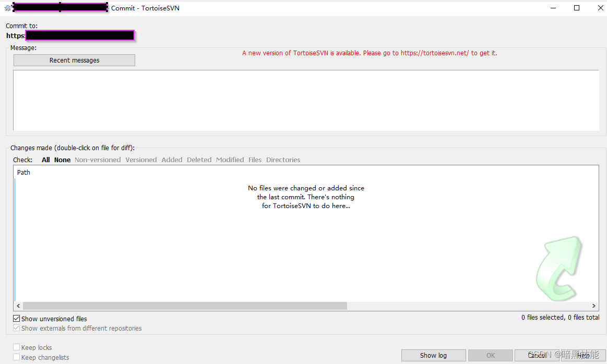Click the OK button

pyautogui.click(x=491, y=356)
